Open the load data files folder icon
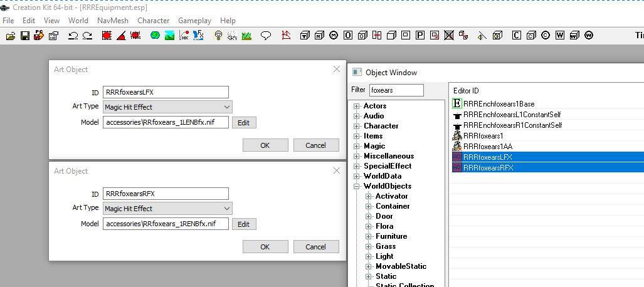The height and width of the screenshot is (287, 644). tap(11, 36)
